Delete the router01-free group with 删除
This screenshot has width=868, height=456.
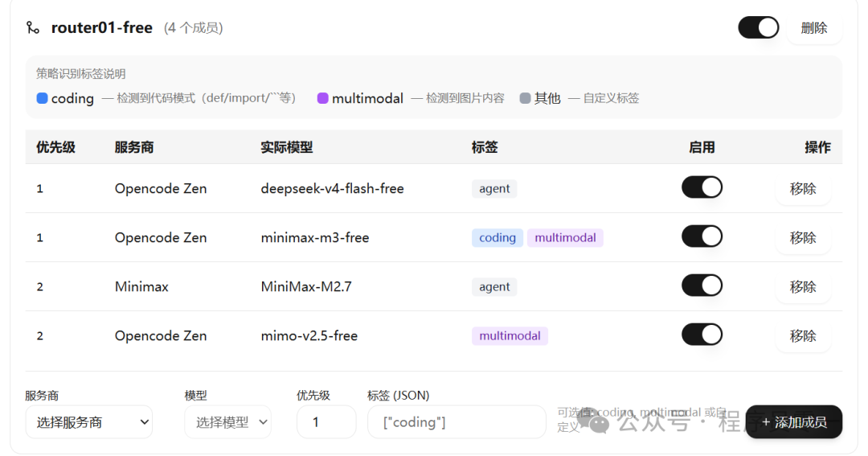[813, 27]
